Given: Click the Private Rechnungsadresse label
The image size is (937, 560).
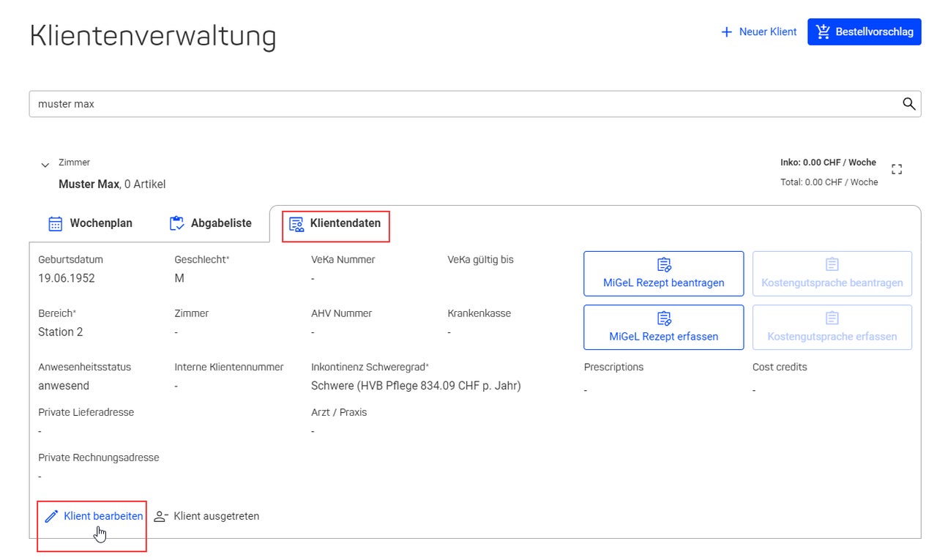Looking at the screenshot, I should pos(99,458).
